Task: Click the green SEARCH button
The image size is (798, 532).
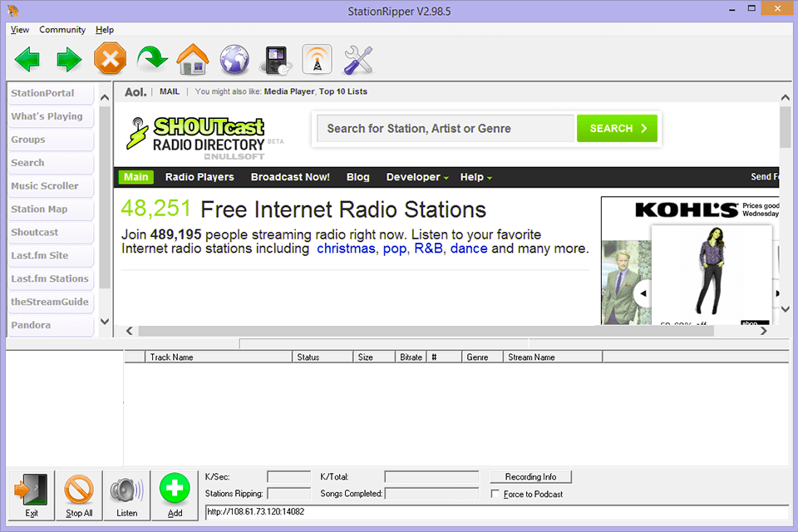Action: [617, 128]
